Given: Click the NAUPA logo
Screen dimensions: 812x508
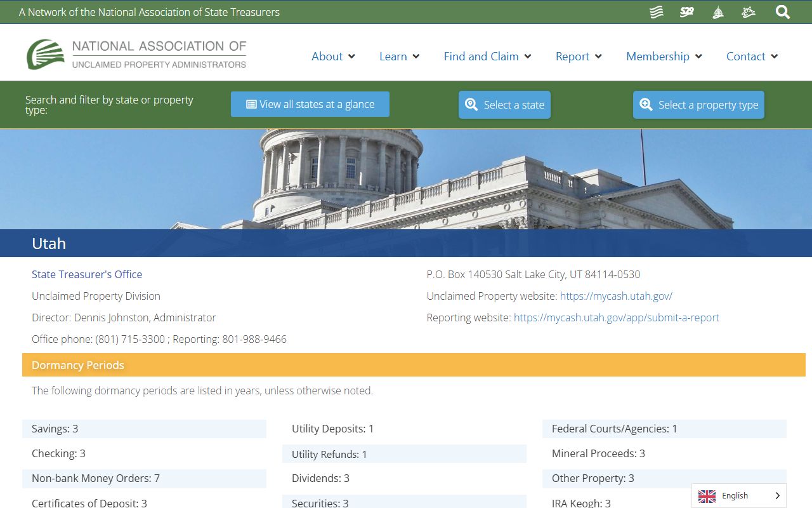Looking at the screenshot, I should [136, 55].
